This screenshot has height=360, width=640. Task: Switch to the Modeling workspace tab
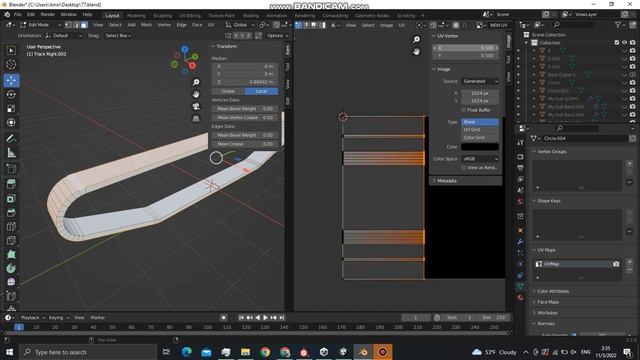pyautogui.click(x=136, y=16)
